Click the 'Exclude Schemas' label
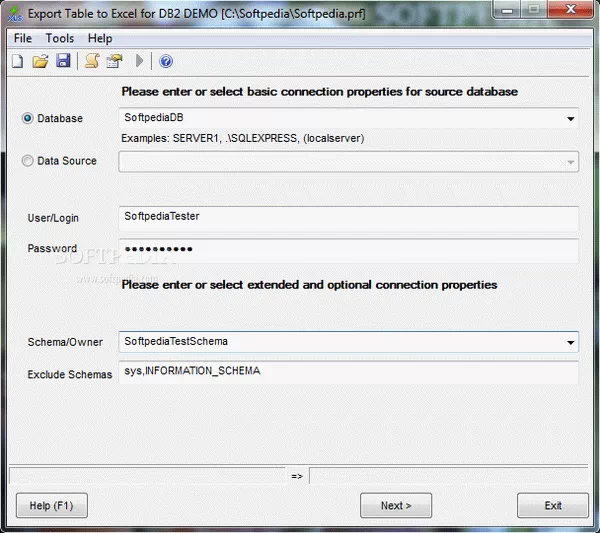The height and width of the screenshot is (533, 600). (x=70, y=374)
